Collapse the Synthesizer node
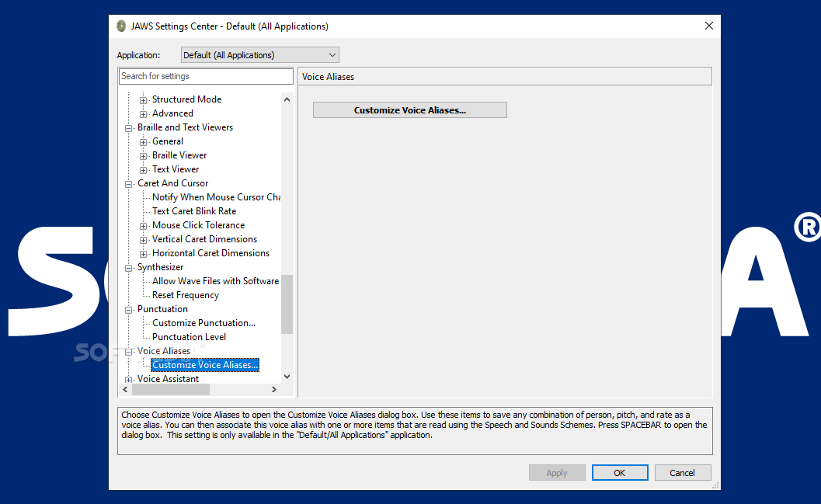Image resolution: width=821 pixels, height=504 pixels. 128,268
